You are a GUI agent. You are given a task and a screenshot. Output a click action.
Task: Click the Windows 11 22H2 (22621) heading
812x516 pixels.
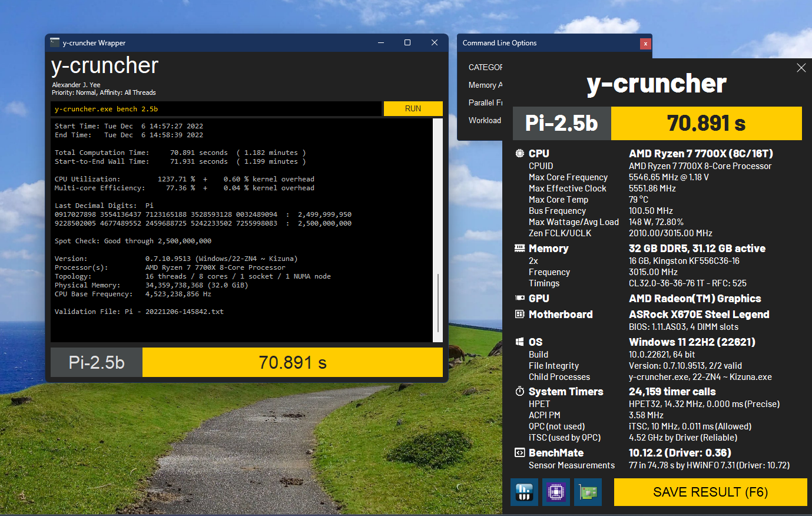coord(692,342)
